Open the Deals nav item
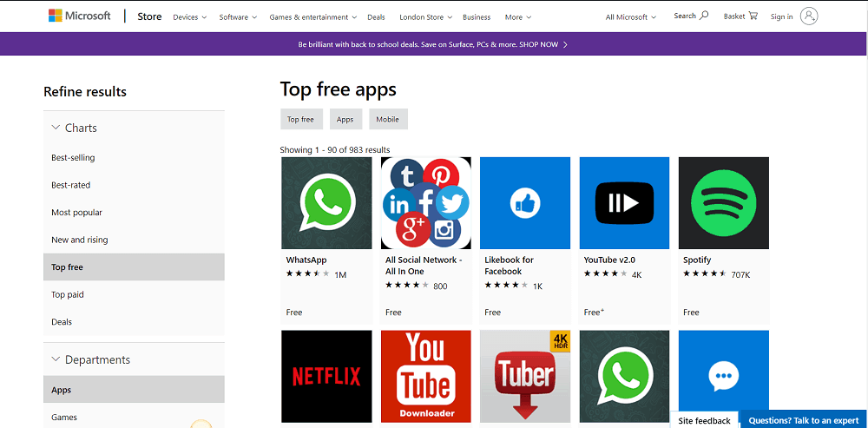 click(x=377, y=17)
